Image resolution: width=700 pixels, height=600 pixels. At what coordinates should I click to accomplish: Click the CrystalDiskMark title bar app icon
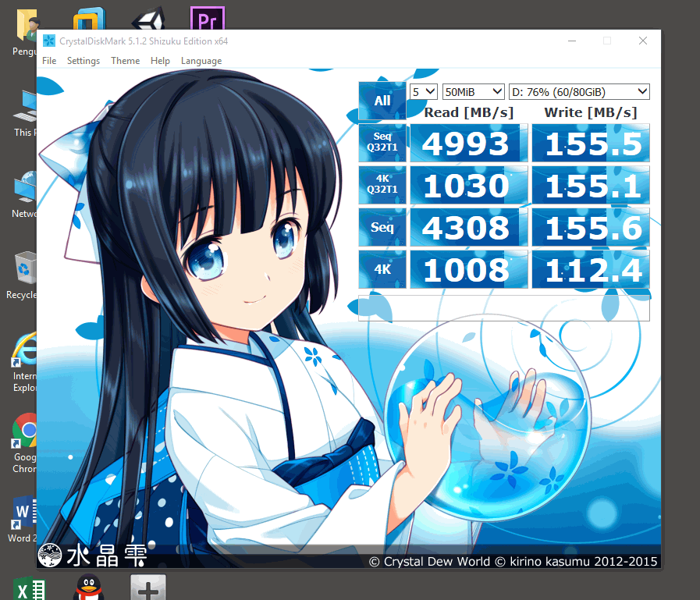point(48,41)
